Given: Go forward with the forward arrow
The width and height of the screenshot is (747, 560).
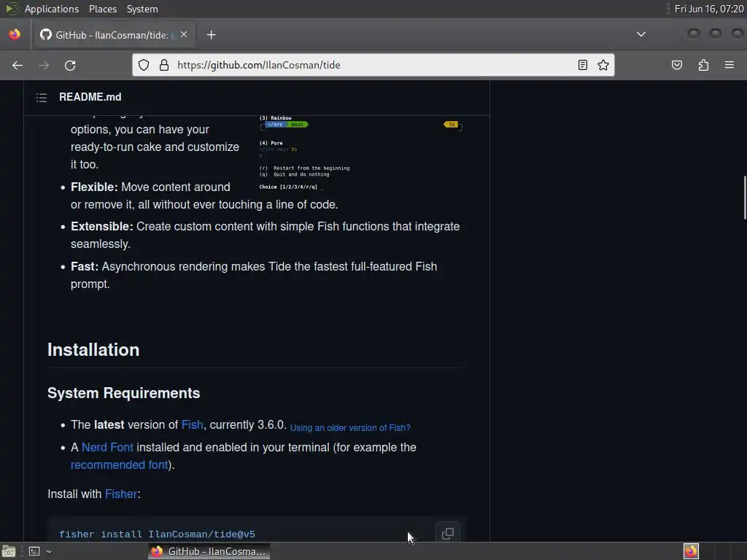Looking at the screenshot, I should [x=44, y=65].
